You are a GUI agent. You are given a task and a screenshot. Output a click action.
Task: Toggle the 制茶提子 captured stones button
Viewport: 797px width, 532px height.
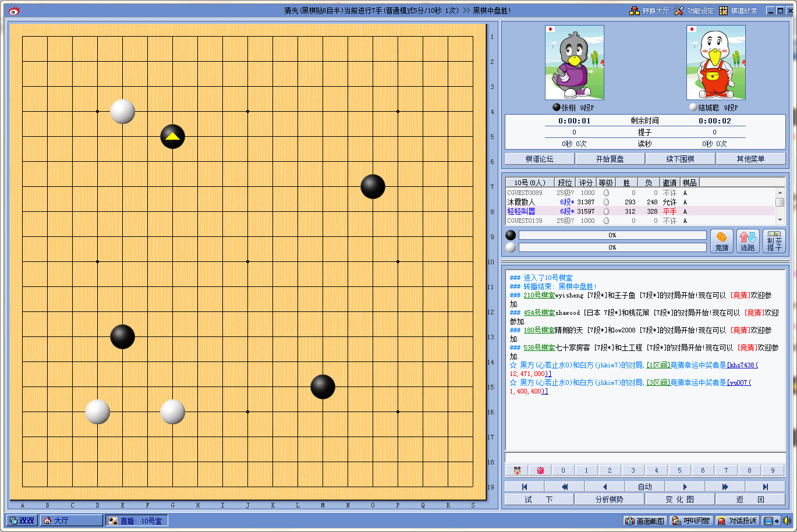[x=774, y=241]
